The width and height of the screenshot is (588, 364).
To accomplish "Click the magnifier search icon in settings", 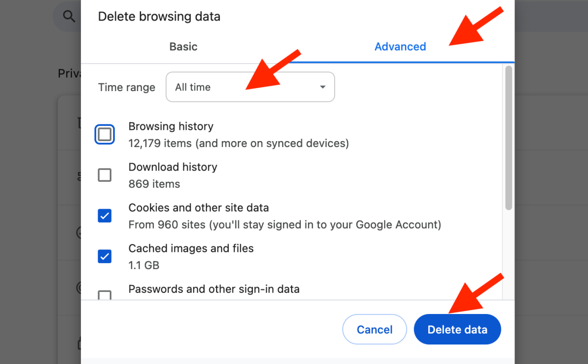I will pos(69,16).
